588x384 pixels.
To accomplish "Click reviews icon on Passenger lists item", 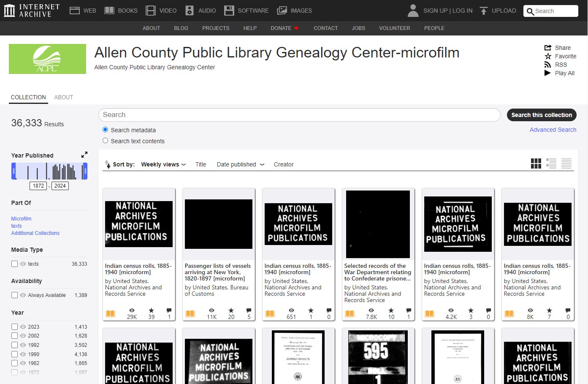I will click(x=249, y=310).
